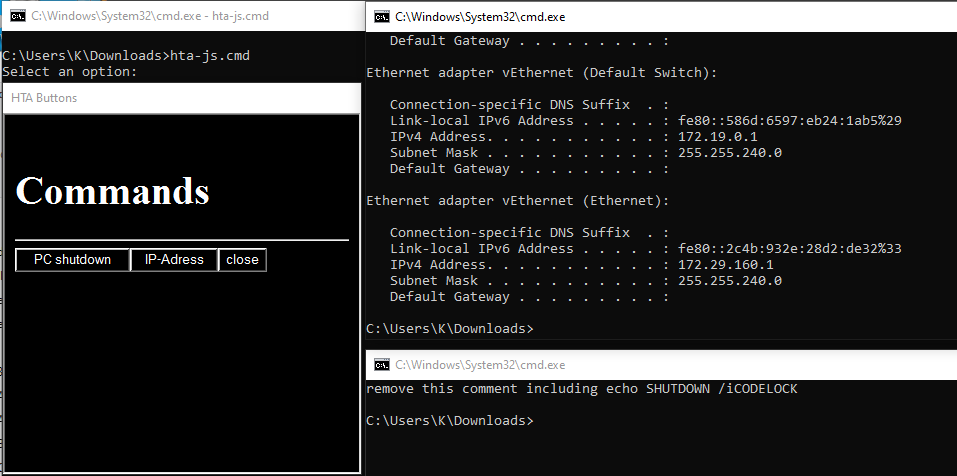This screenshot has height=476, width=957.
Task: Click cmd icon of hta-js.cmd window
Action: point(18,16)
